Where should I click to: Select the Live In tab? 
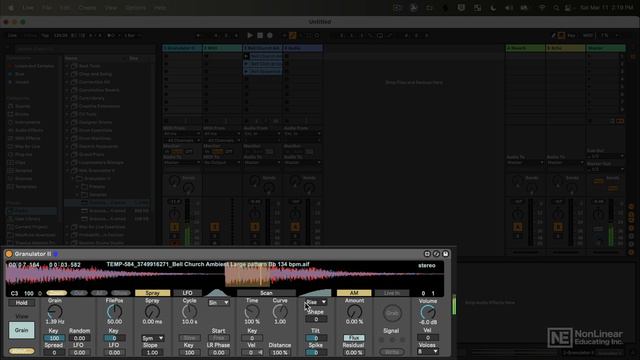(x=391, y=293)
